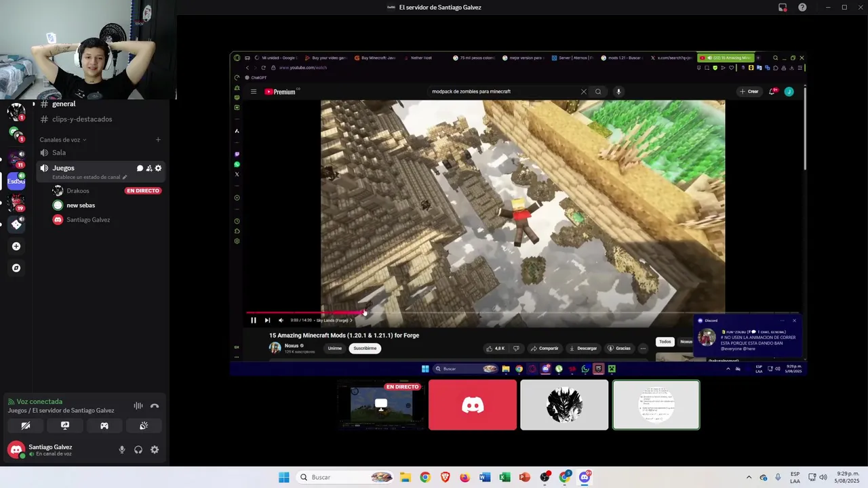
Task: Open Microsoft Word from the taskbar
Action: [484, 477]
